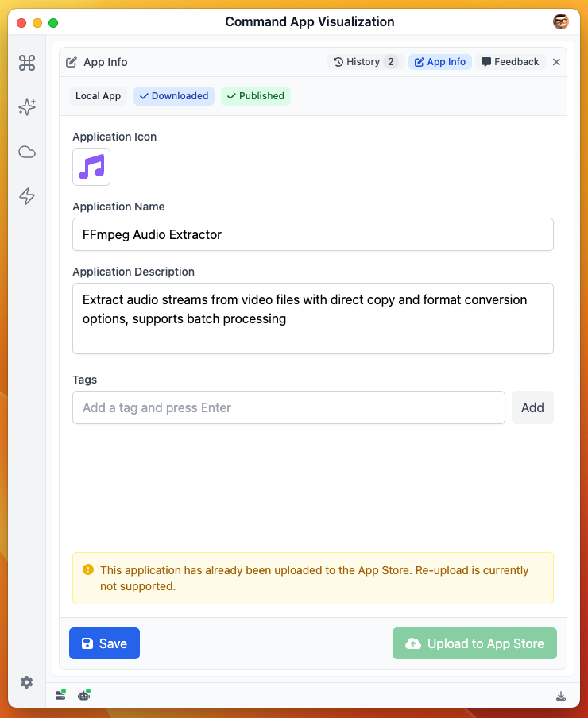Click the 'Application Name' label
This screenshot has width=588, height=718.
tap(118, 207)
